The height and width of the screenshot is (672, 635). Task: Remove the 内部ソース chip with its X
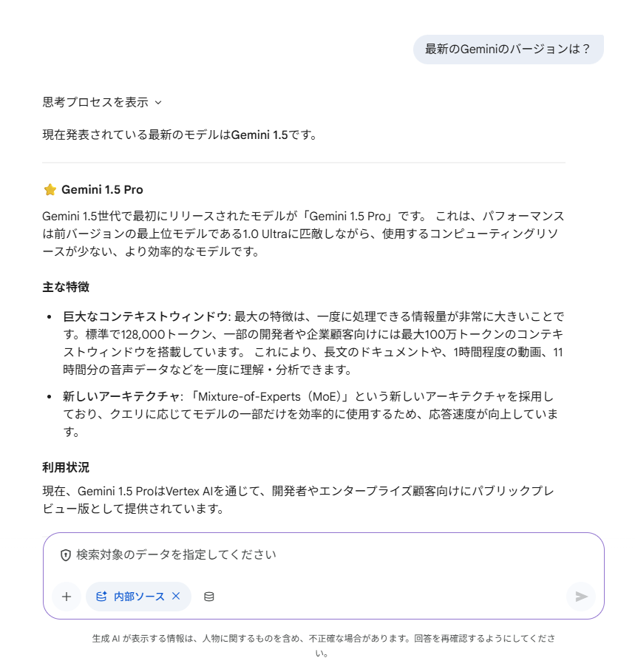(x=176, y=596)
